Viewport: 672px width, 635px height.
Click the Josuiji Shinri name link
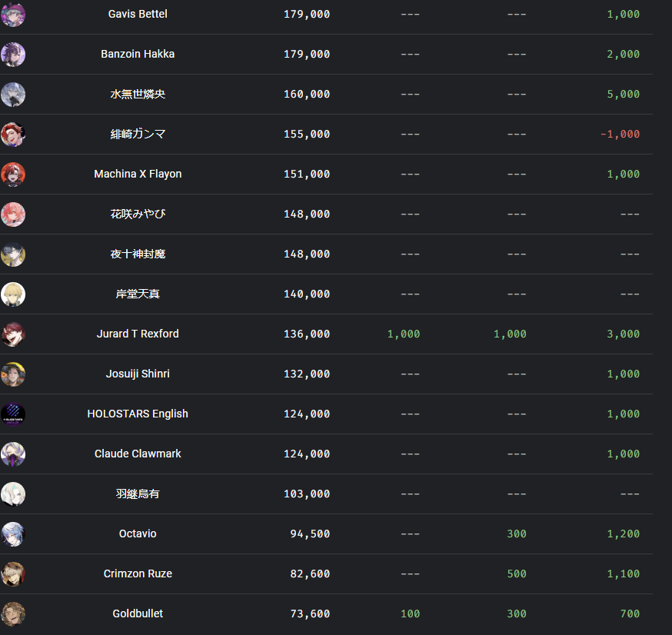(138, 374)
